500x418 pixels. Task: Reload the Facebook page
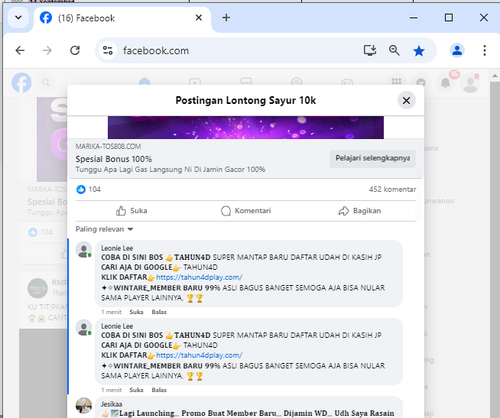[x=75, y=51]
